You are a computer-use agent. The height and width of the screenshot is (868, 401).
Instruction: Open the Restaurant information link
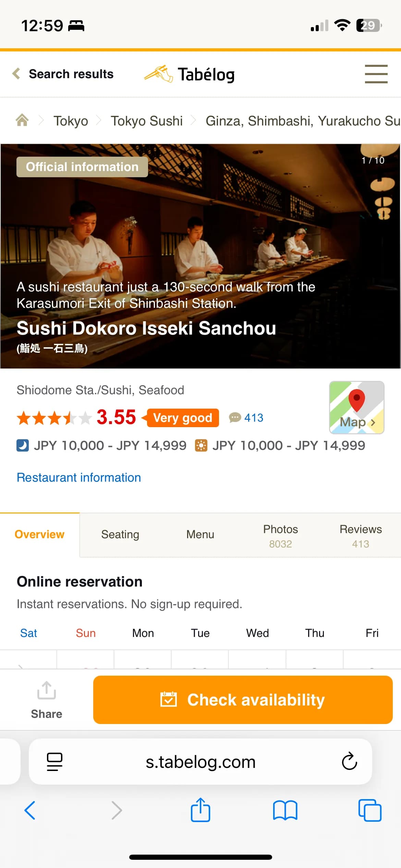coord(79,478)
